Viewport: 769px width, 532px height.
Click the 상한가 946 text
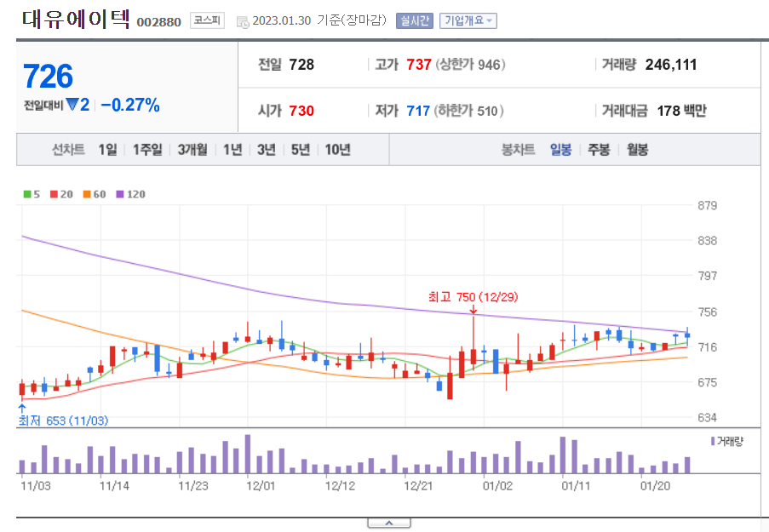470,65
